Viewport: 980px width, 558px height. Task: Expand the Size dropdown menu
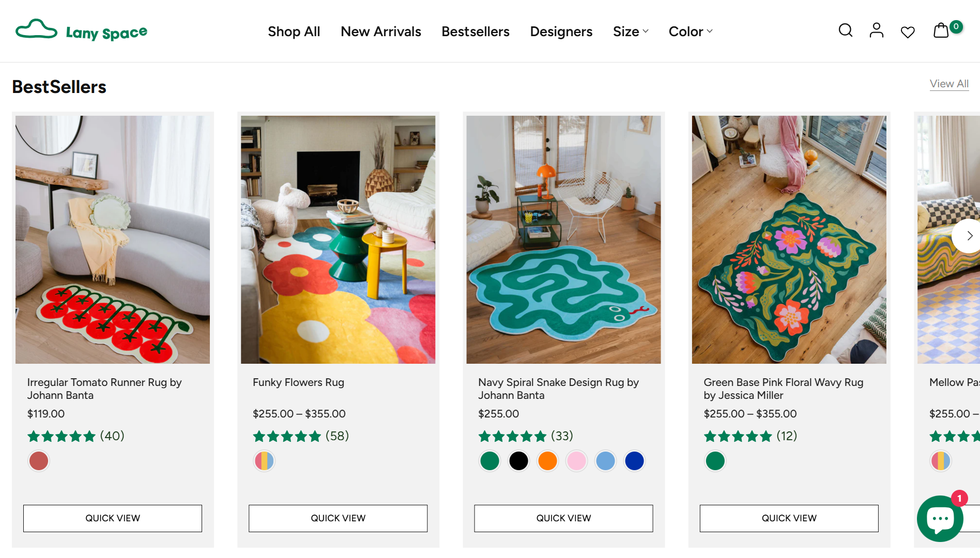click(x=631, y=32)
